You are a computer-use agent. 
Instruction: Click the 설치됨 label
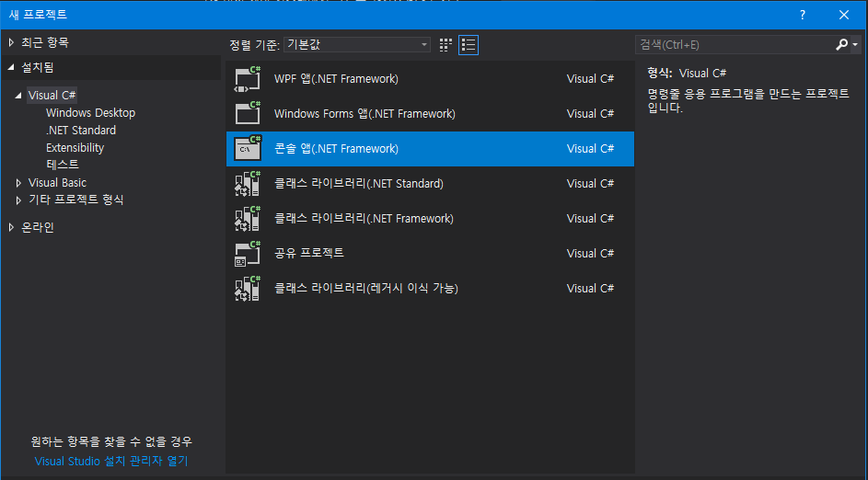pyautogui.click(x=38, y=67)
